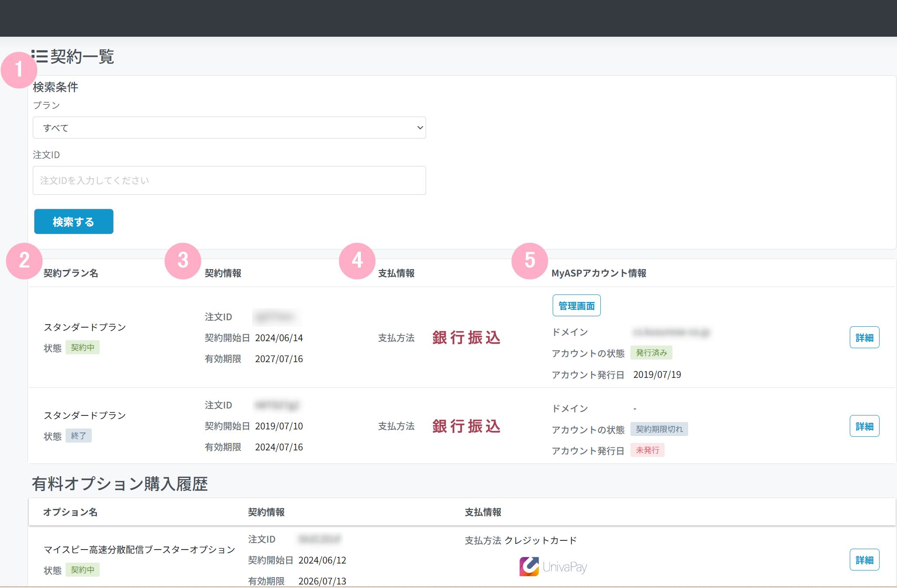Click the 支払情報 header in the contract table
The width and height of the screenshot is (897, 588).
click(x=396, y=273)
